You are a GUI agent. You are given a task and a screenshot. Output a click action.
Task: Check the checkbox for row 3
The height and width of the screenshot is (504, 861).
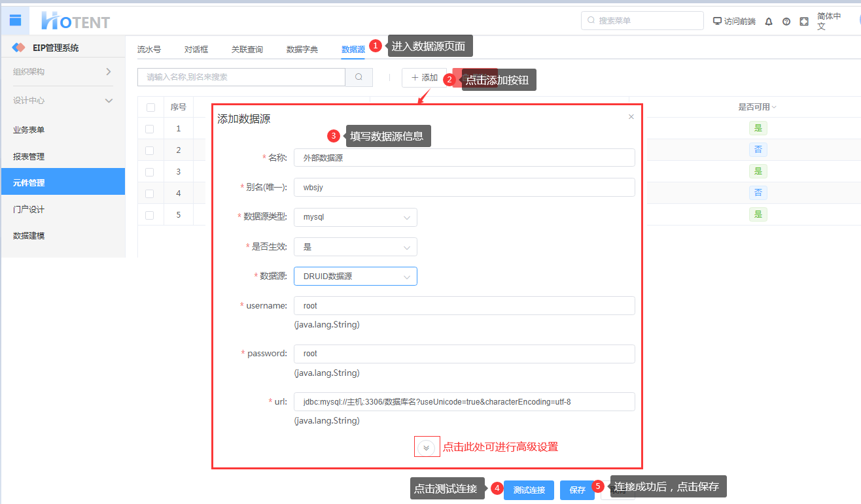(150, 172)
